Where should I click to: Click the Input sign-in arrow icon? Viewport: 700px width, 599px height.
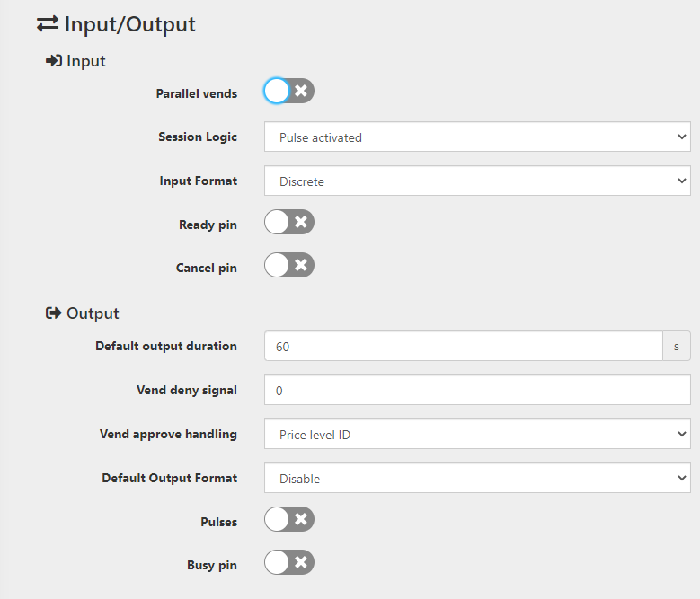tap(54, 61)
